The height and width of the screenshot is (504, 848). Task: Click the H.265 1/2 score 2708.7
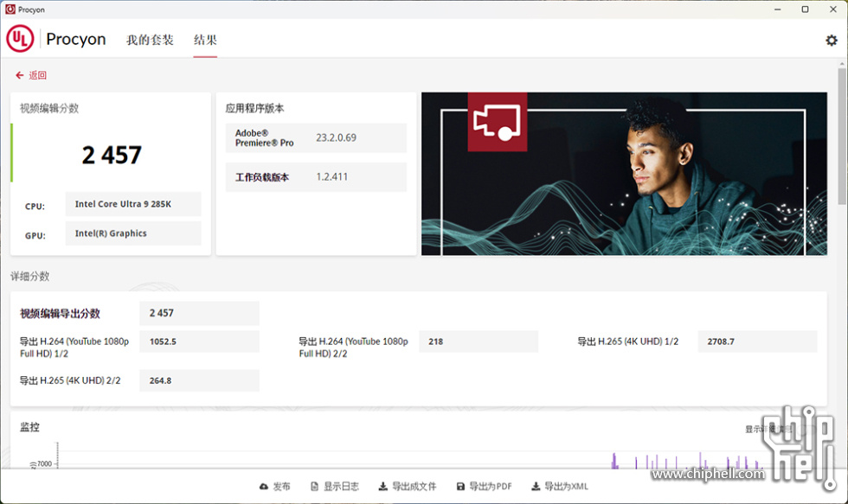pyautogui.click(x=758, y=341)
